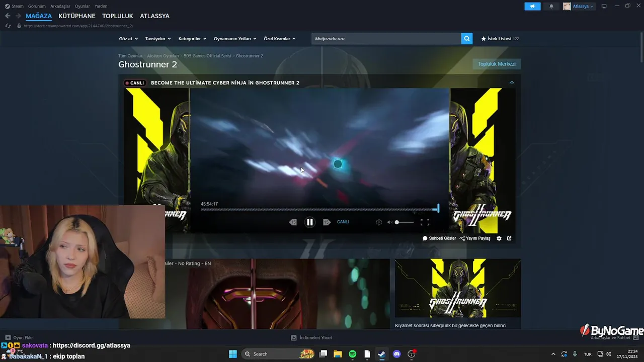Go back with the navigation arrow
This screenshot has height=362, width=644.
(x=8, y=16)
